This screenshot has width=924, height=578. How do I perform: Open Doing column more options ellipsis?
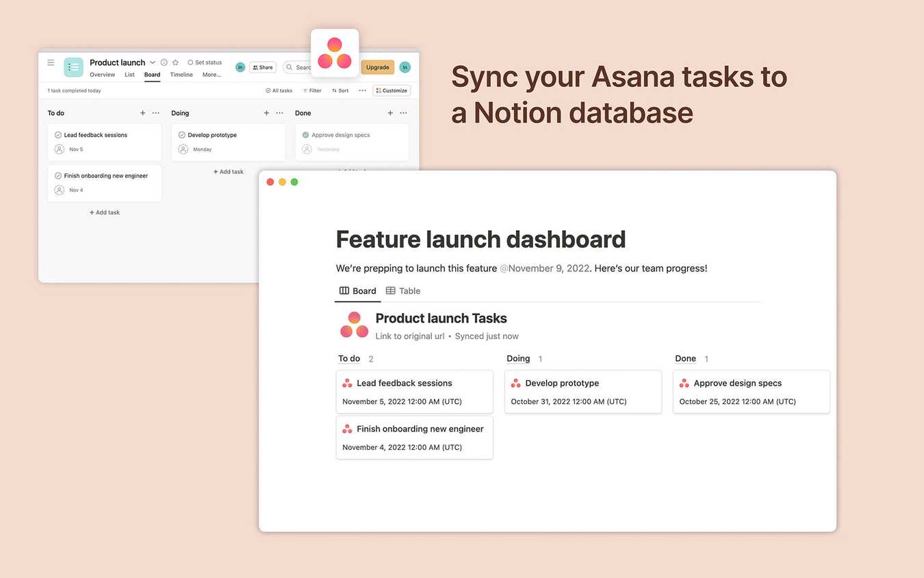click(280, 113)
